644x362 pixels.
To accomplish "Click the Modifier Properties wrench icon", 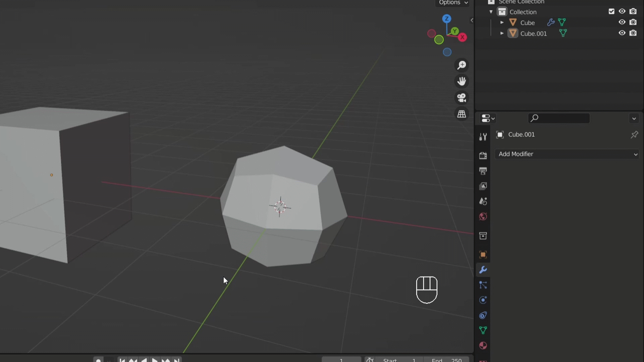I will pos(483,269).
